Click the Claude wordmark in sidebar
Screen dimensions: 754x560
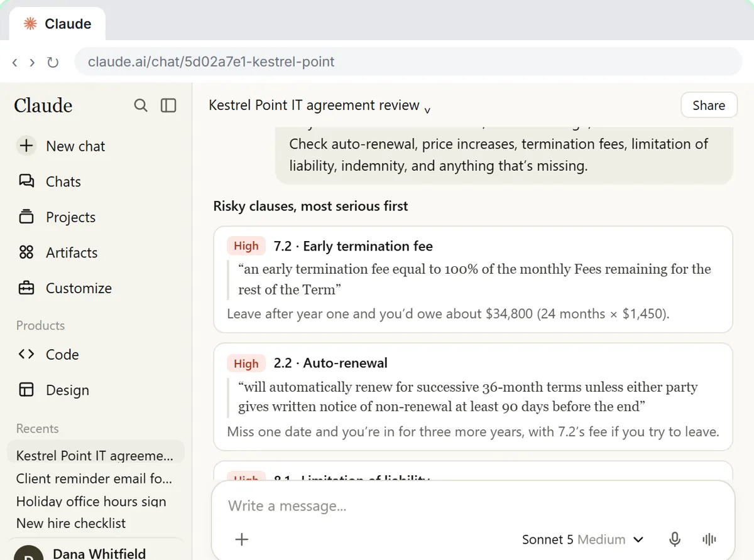point(43,105)
